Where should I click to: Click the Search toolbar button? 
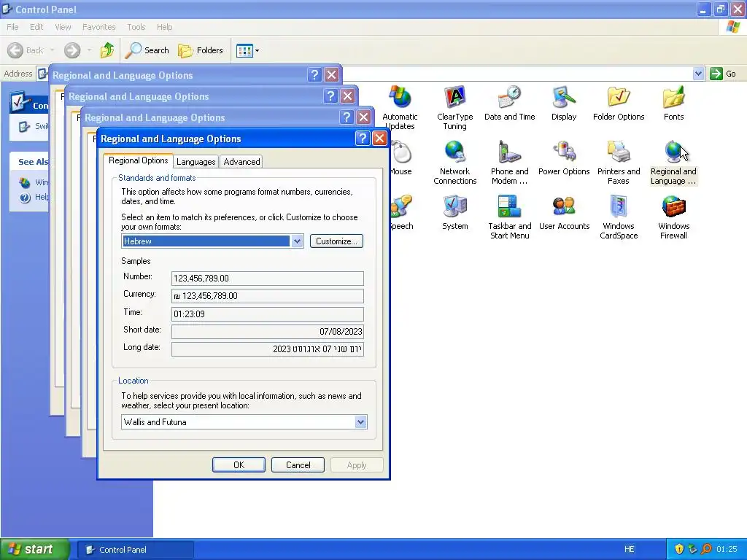click(147, 50)
